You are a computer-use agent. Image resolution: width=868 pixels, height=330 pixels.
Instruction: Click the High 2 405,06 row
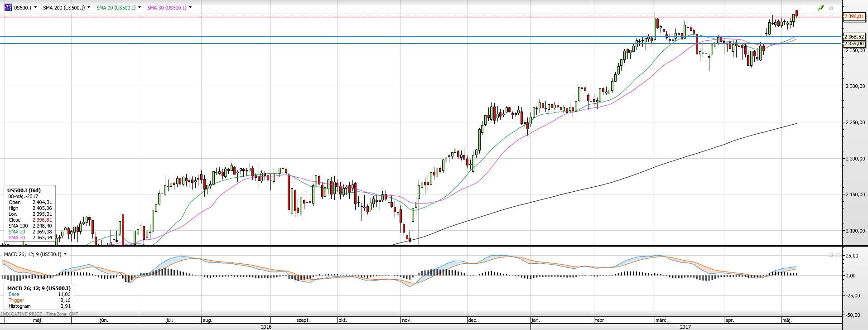[x=30, y=208]
